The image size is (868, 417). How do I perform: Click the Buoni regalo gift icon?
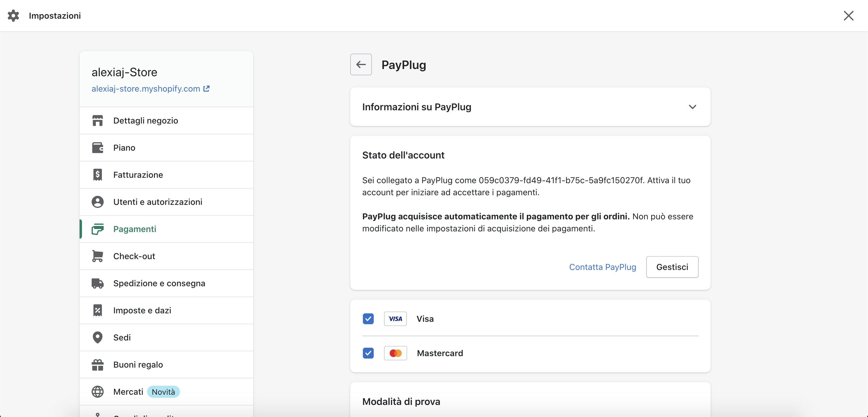tap(98, 365)
